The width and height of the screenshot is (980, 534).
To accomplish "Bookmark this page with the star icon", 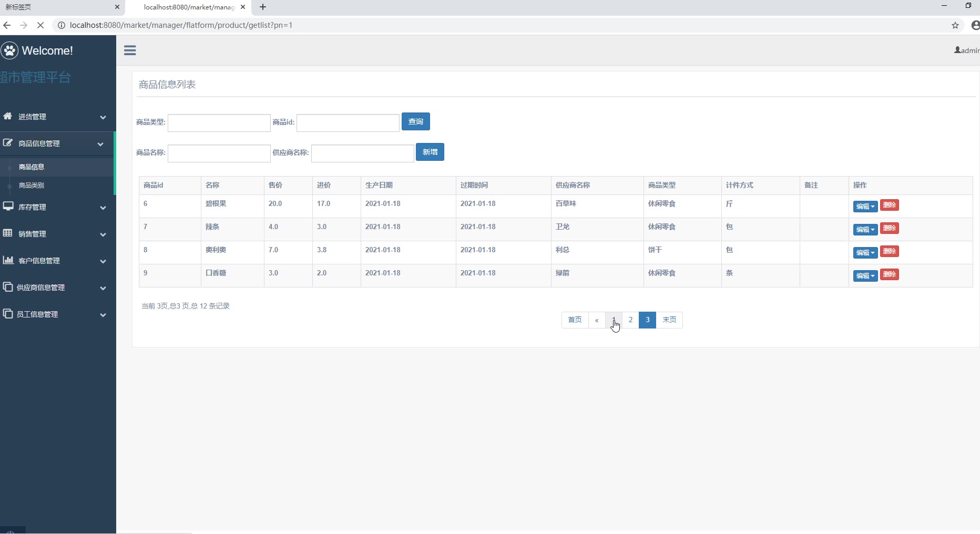I will (955, 25).
